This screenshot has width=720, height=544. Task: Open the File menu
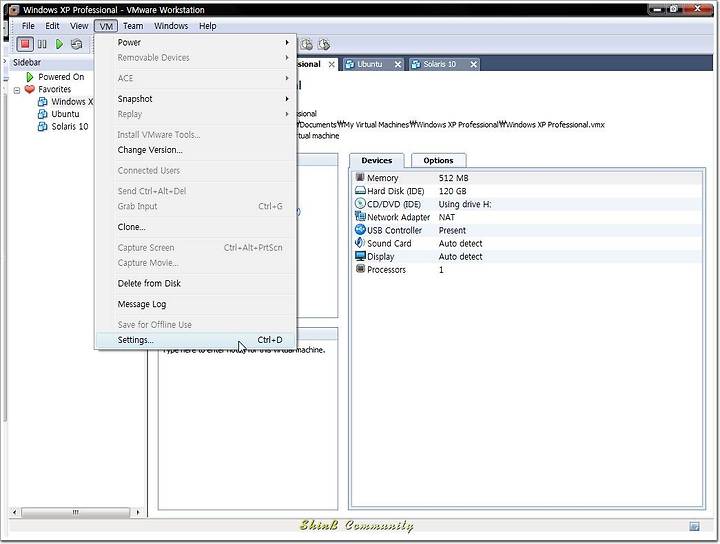[28, 26]
